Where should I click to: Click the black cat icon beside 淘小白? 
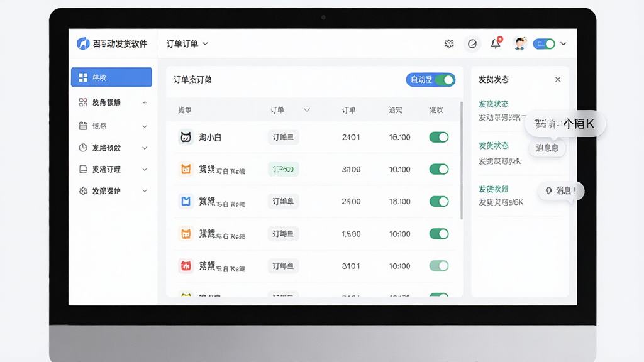(186, 137)
